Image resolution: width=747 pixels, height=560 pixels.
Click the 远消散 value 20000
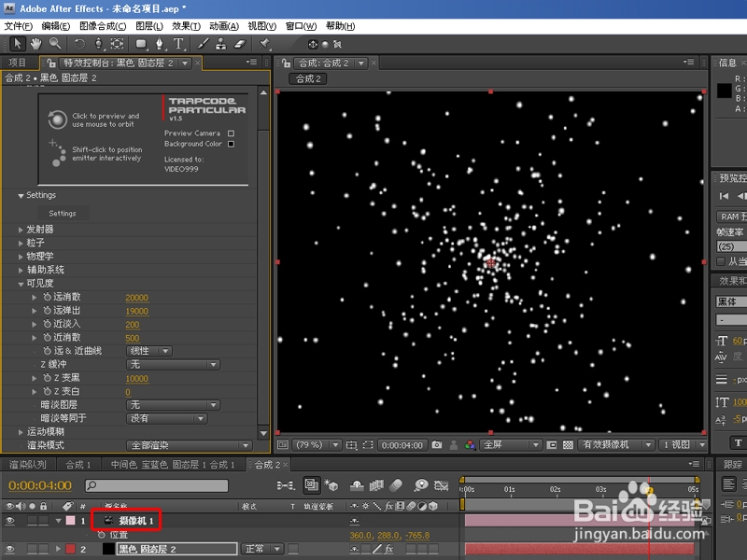(136, 298)
